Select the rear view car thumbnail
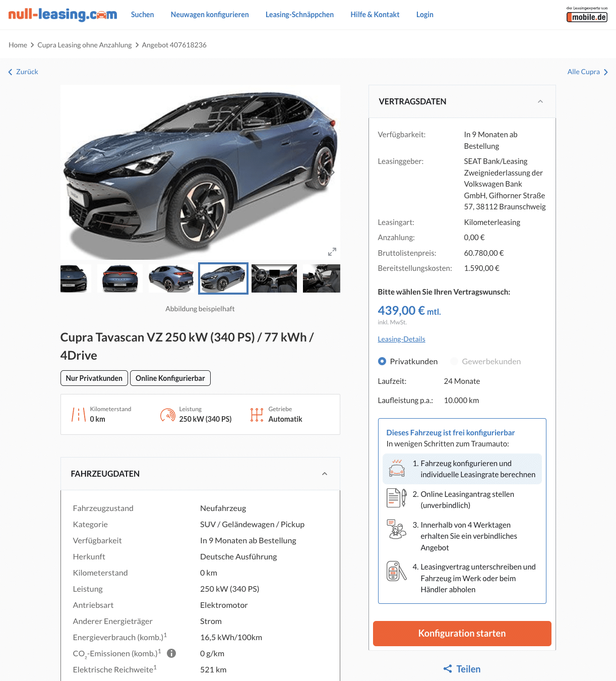 click(x=120, y=278)
